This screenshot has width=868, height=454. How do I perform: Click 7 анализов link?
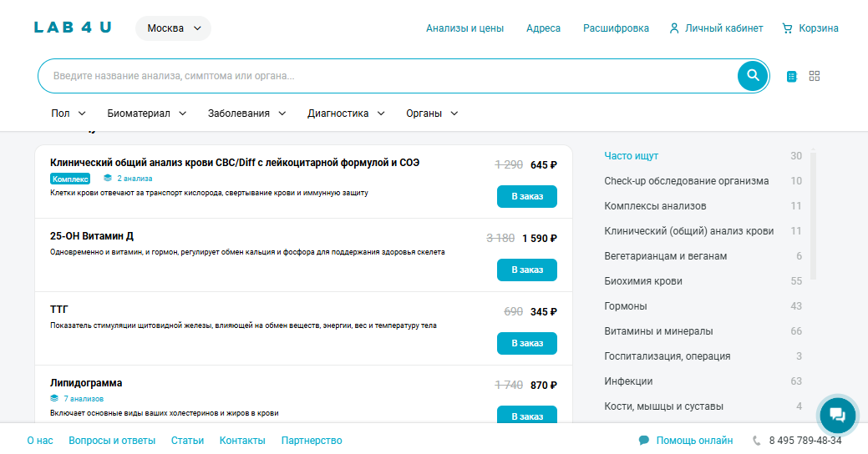[x=84, y=398]
